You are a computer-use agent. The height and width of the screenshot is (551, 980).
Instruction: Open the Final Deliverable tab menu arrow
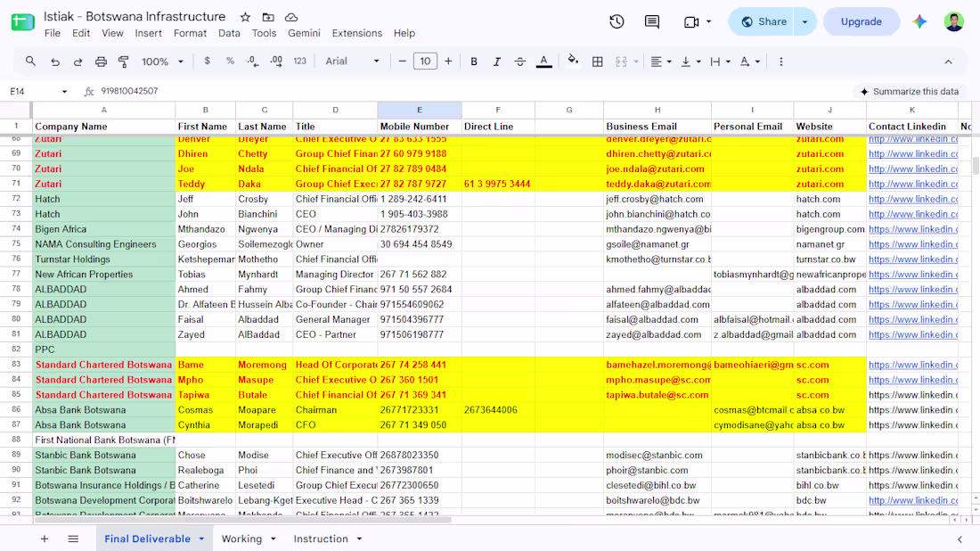pyautogui.click(x=202, y=539)
